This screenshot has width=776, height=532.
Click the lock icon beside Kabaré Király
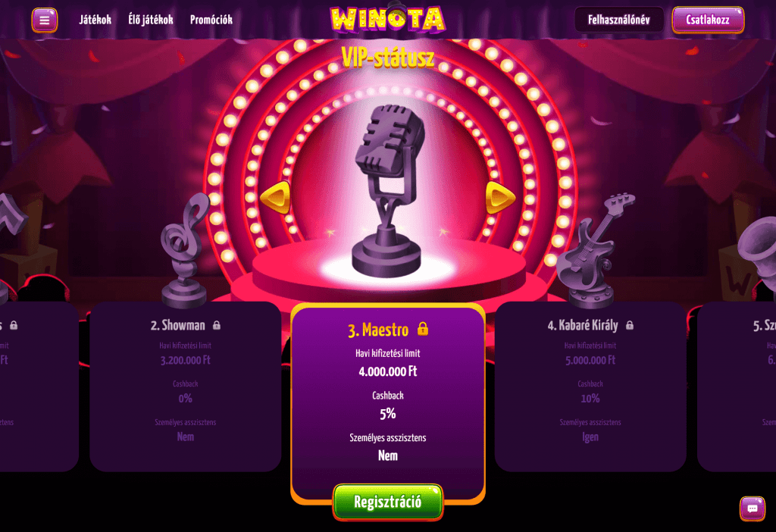[630, 325]
